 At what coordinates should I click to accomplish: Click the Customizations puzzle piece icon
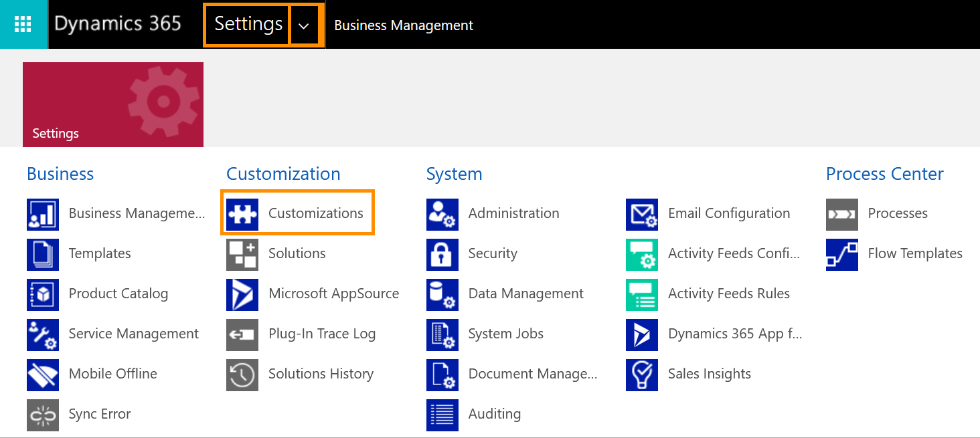pyautogui.click(x=242, y=214)
